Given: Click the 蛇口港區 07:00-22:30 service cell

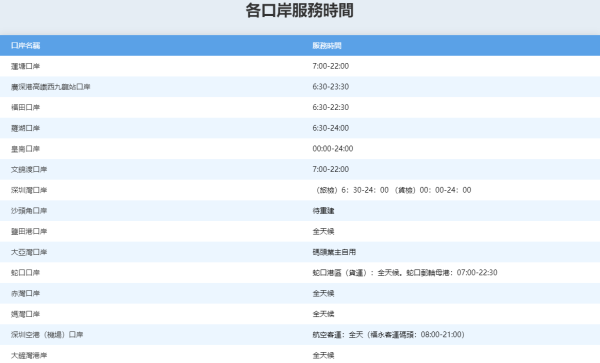Looking at the screenshot, I should point(405,273).
